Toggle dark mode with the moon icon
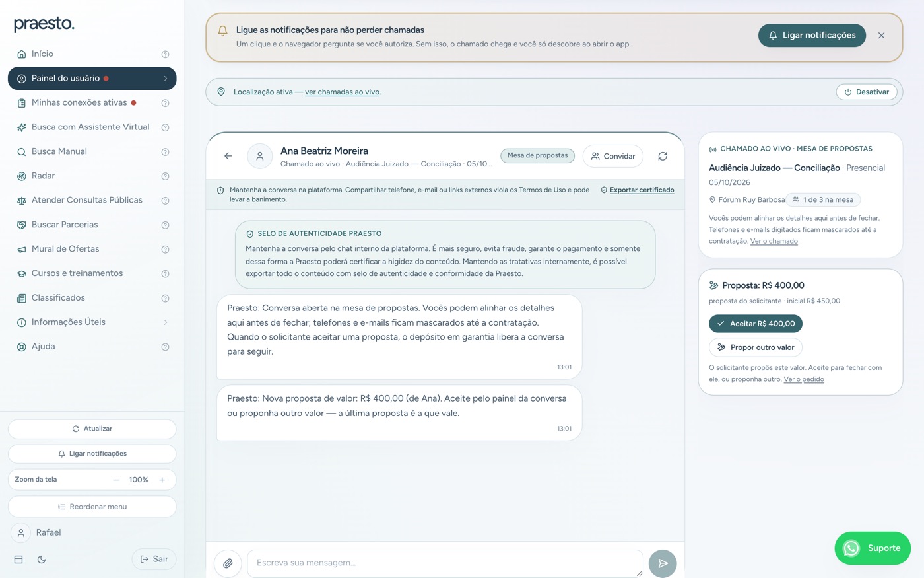Screen dimensions: 924x578 click(42, 560)
